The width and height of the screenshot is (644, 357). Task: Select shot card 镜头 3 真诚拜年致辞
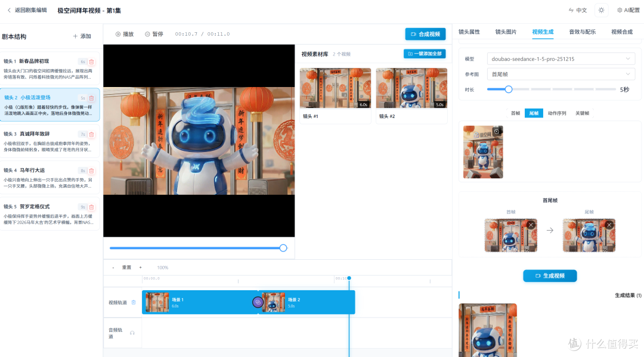(x=49, y=141)
